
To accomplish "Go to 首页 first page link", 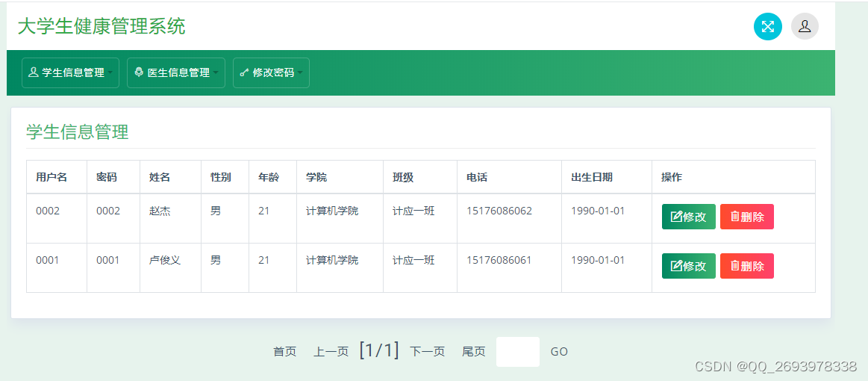I will tap(285, 352).
